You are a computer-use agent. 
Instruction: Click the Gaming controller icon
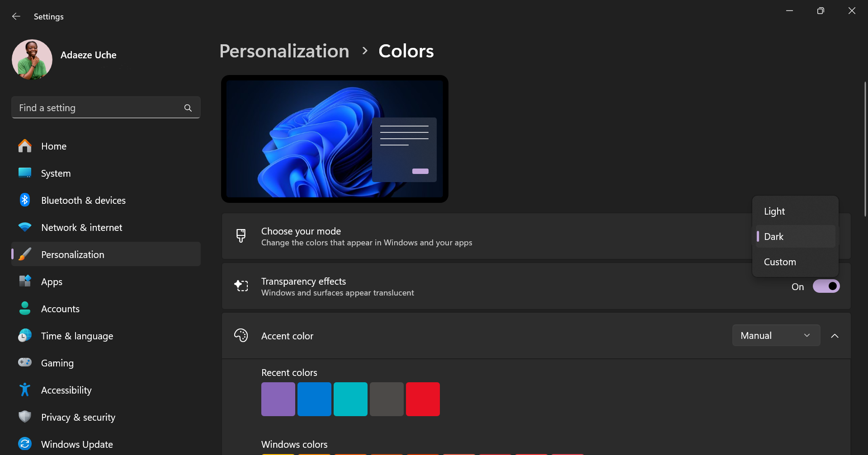click(x=25, y=362)
